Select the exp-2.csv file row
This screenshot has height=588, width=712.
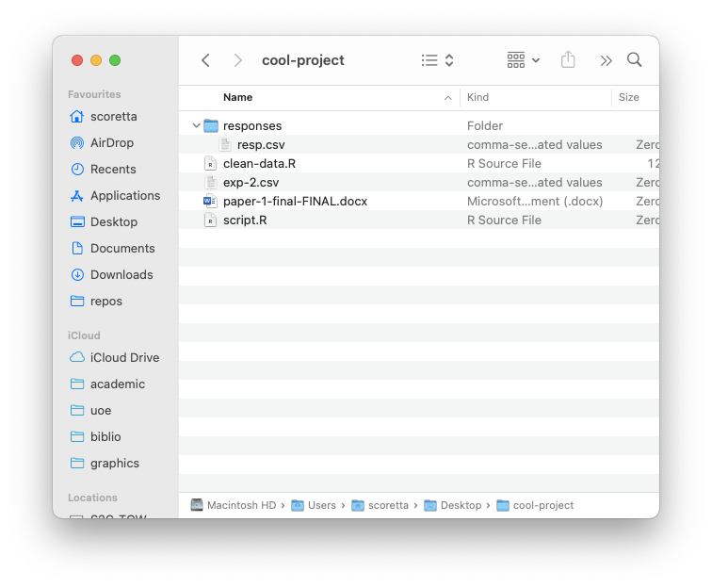click(x=251, y=183)
